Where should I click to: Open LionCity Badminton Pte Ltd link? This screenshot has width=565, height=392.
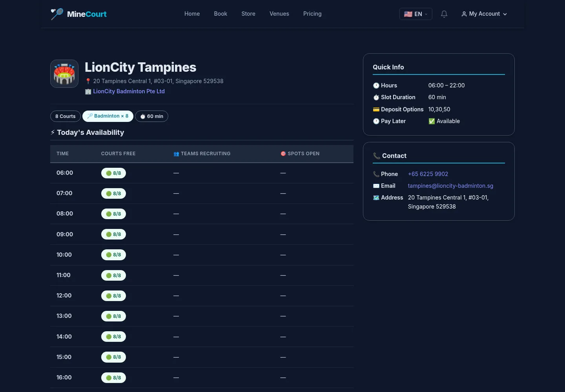pyautogui.click(x=129, y=91)
